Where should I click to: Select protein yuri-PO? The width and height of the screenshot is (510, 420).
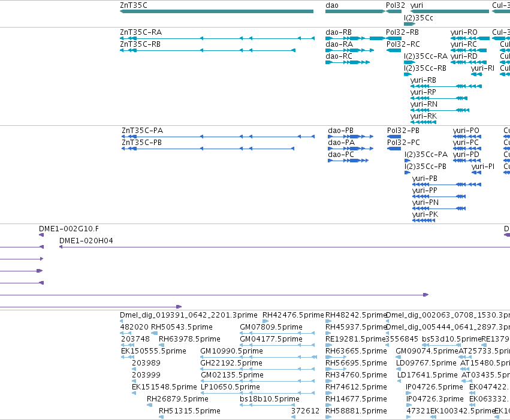467,137
